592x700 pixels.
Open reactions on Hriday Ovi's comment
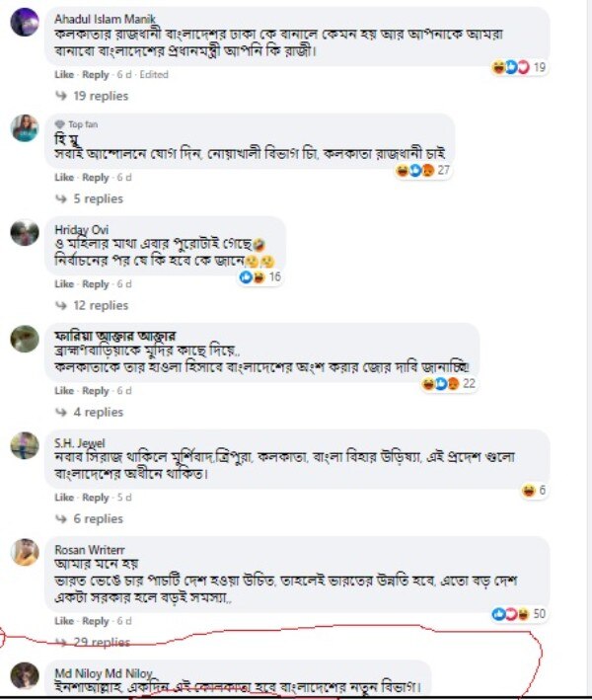pyautogui.click(x=260, y=277)
